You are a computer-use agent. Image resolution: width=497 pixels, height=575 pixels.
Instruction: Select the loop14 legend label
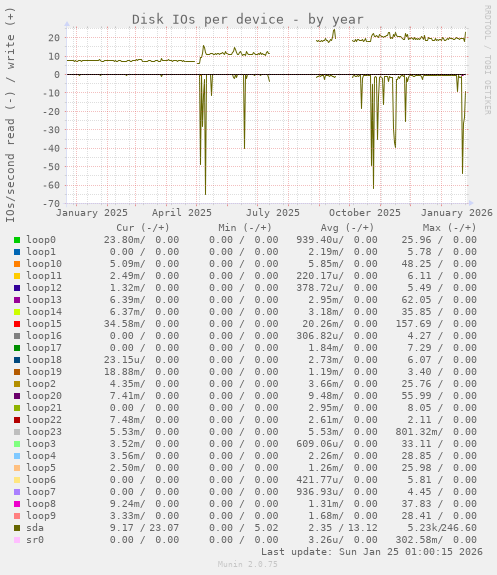44,312
